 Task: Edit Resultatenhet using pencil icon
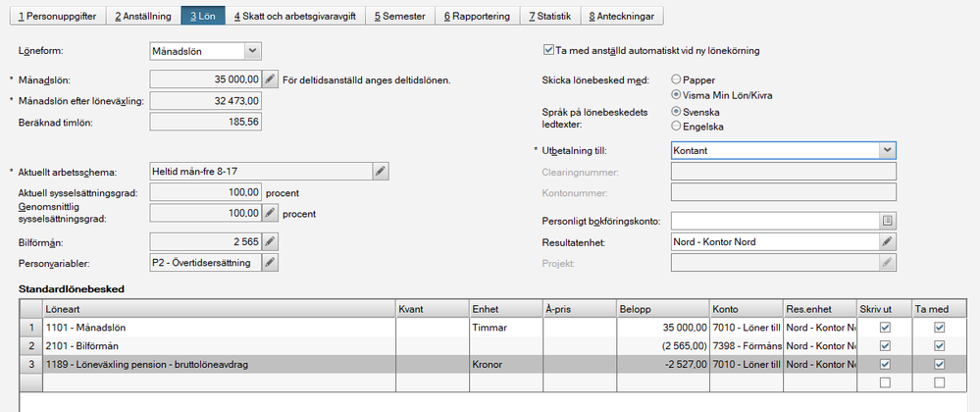(x=887, y=241)
